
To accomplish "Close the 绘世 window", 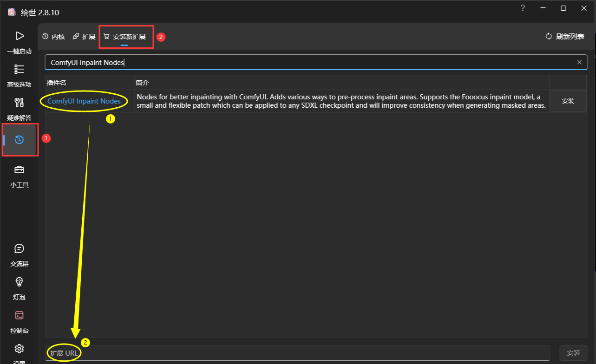I will (x=584, y=8).
